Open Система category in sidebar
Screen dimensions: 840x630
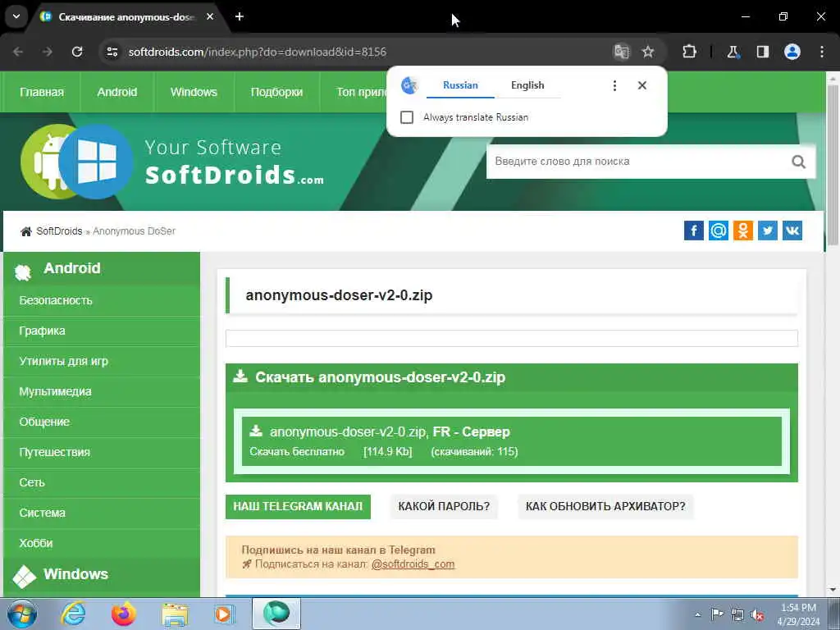tap(102, 513)
